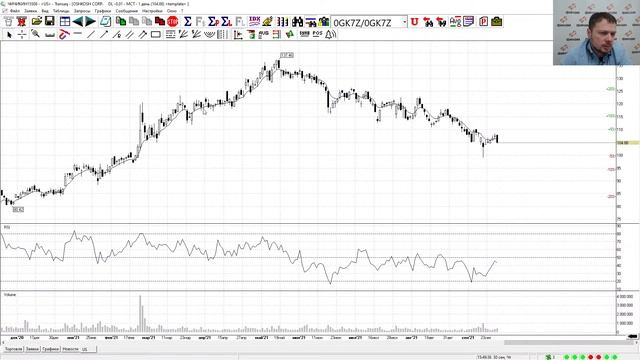Open the Сообщения menu

click(x=127, y=11)
